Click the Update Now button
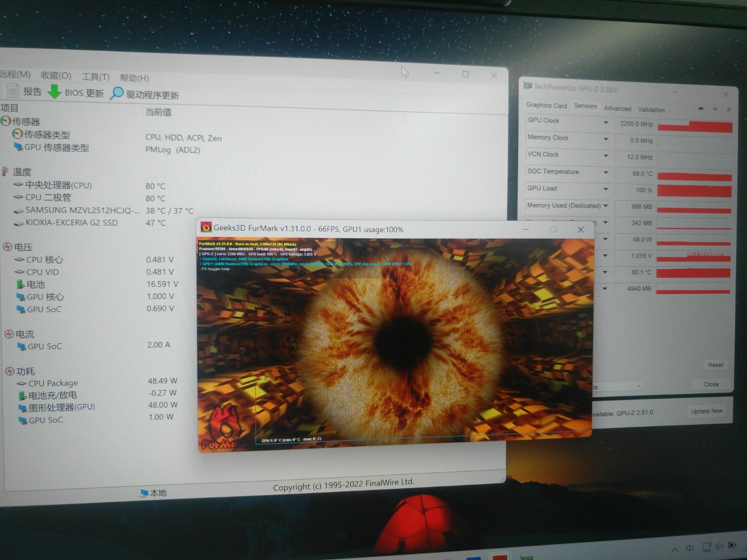The image size is (747, 560). tap(706, 411)
